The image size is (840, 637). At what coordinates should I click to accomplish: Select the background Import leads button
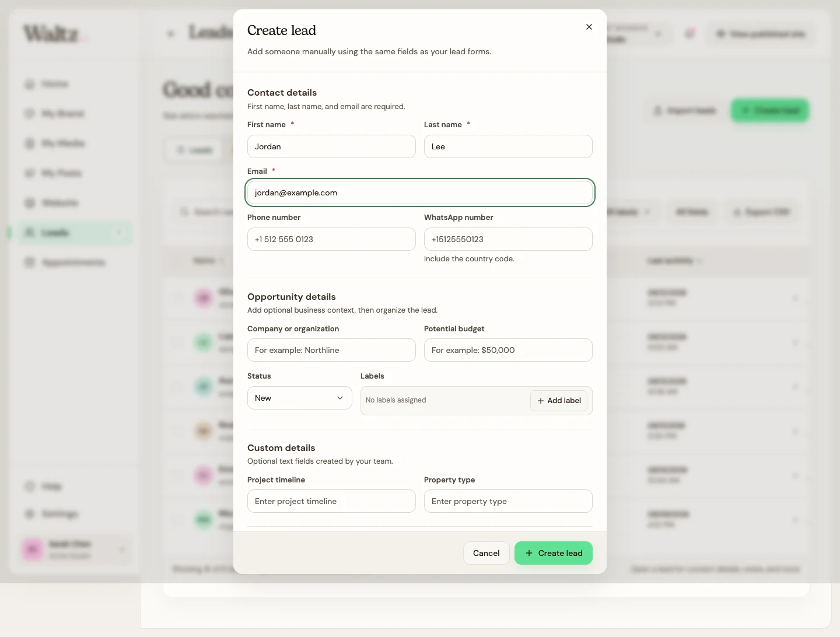(685, 110)
